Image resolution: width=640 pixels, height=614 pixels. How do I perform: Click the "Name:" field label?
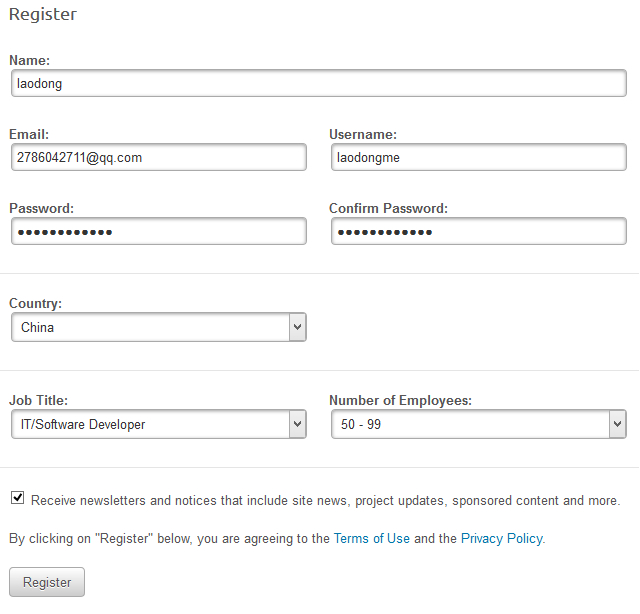point(29,60)
